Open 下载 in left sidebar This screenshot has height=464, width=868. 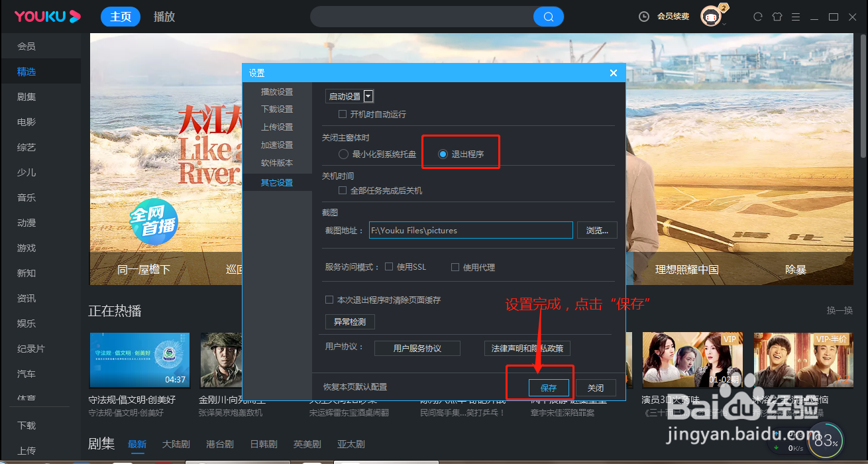(27, 426)
